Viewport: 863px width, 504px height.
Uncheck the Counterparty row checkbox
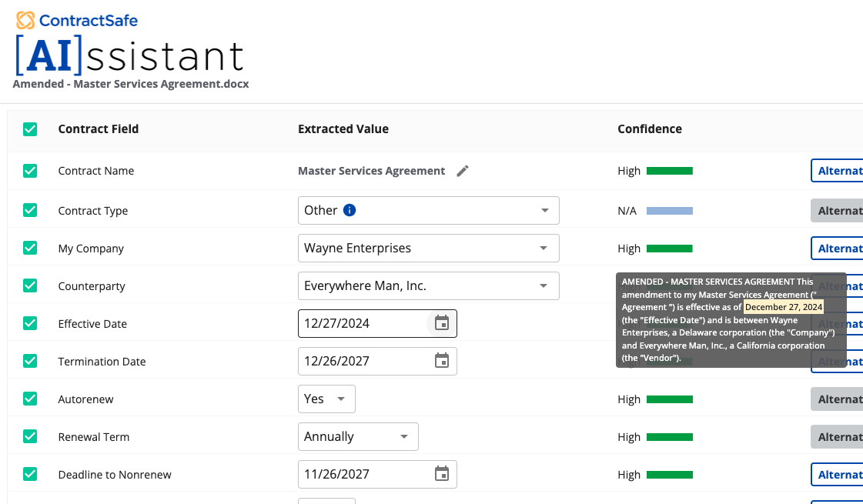[x=30, y=285]
